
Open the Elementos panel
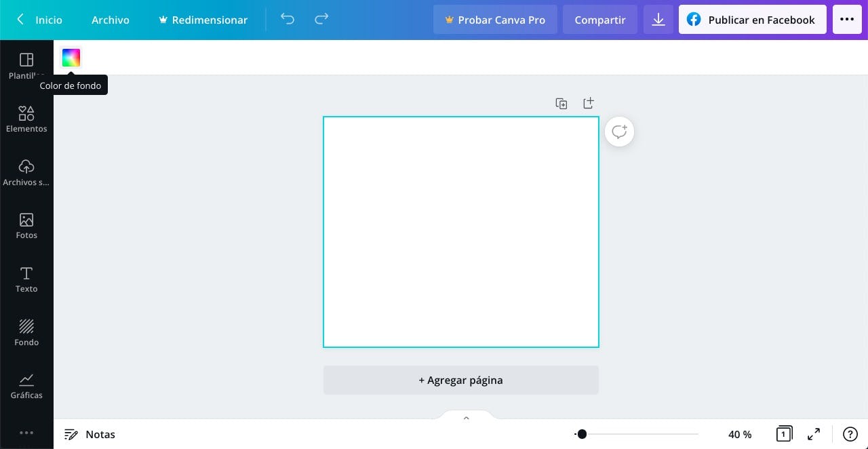point(26,119)
